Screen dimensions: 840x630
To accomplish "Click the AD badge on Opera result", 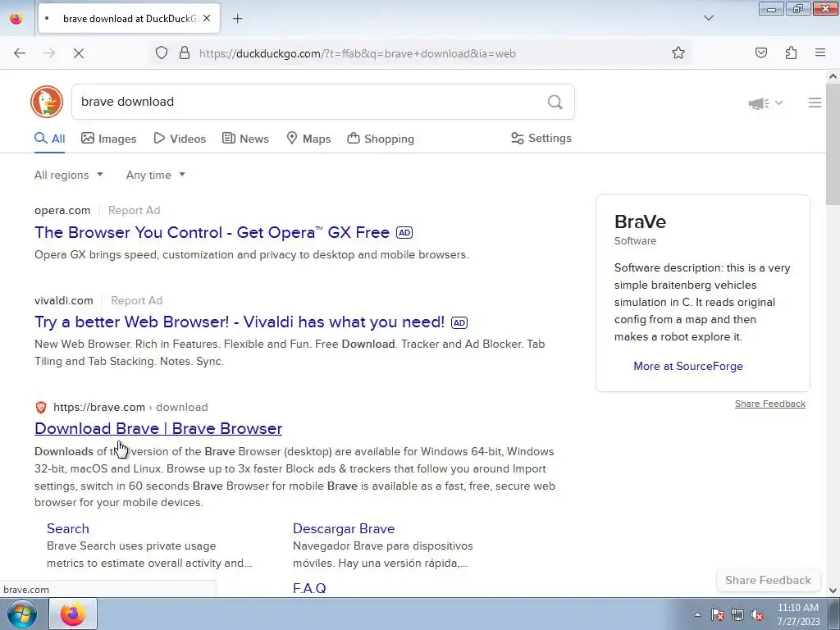I will 404,232.
